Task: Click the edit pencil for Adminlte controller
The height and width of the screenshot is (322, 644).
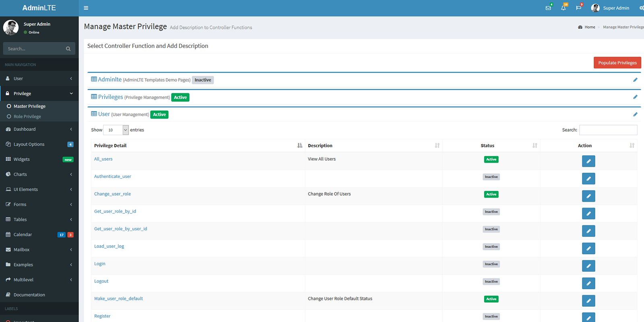Action: point(635,80)
